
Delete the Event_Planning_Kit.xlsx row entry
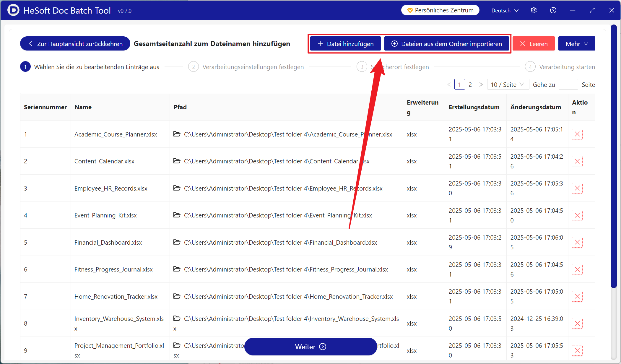click(577, 215)
